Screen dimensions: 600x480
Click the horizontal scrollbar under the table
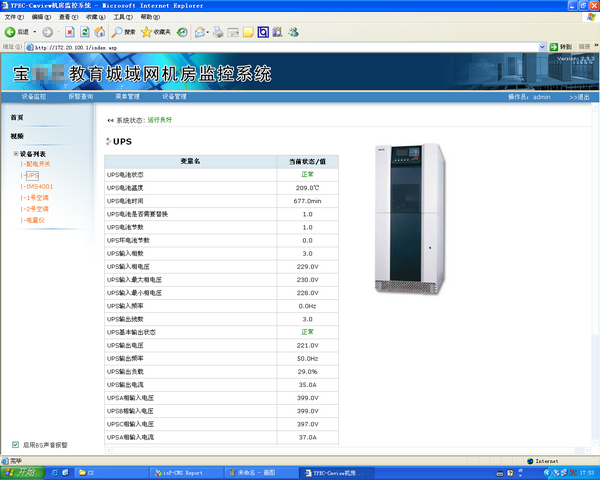tap(347, 450)
